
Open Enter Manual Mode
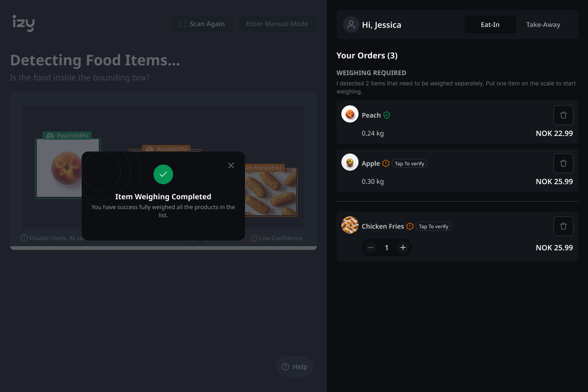277,24
